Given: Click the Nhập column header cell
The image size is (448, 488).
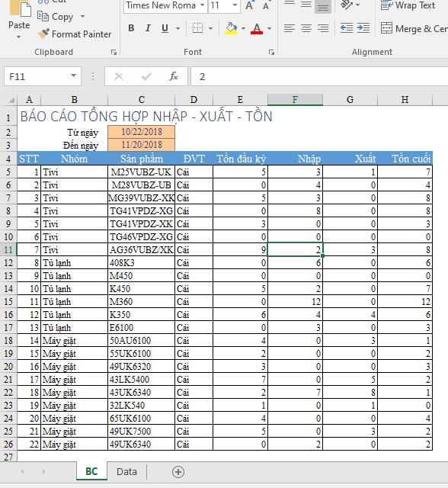Looking at the screenshot, I should [x=296, y=159].
